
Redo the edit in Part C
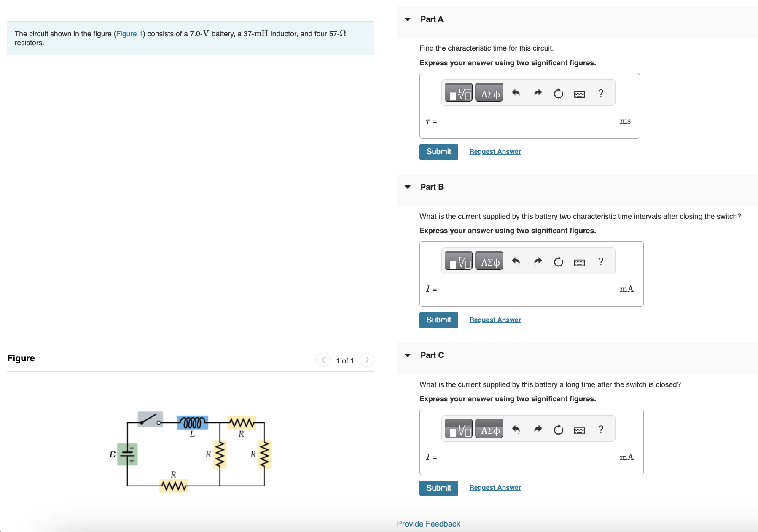click(538, 429)
